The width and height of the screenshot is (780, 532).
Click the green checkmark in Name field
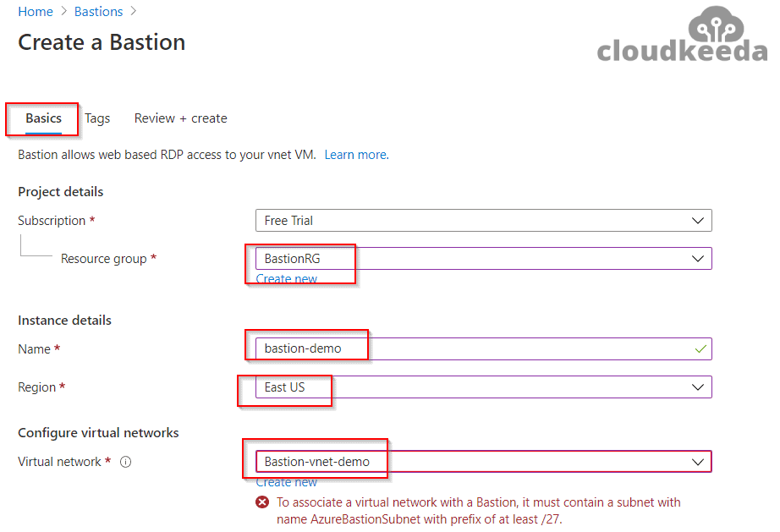[x=699, y=348]
